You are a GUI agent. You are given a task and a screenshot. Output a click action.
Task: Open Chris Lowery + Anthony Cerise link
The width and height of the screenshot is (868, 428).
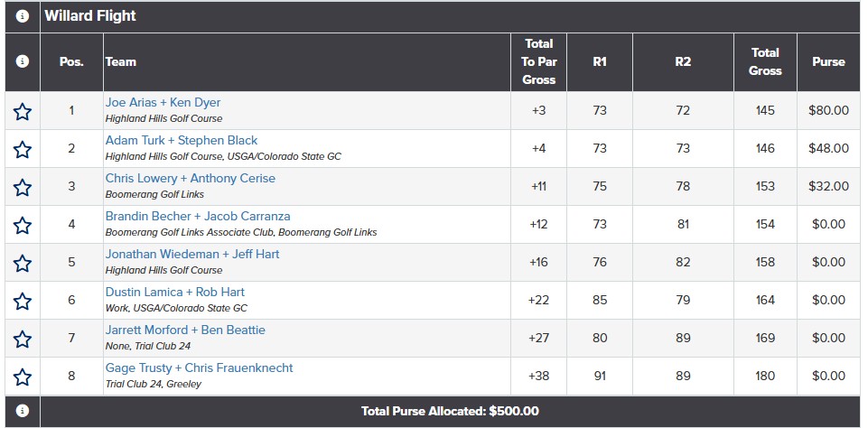[x=191, y=178]
